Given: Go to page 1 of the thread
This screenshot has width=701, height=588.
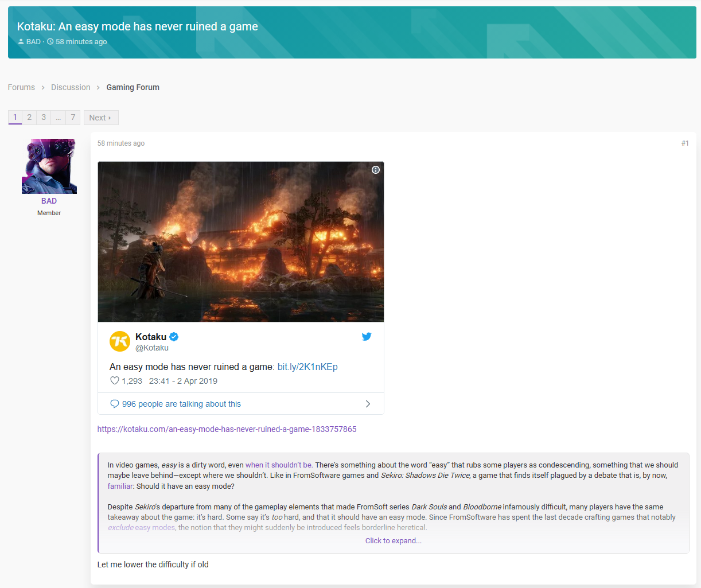Looking at the screenshot, I should coord(15,117).
